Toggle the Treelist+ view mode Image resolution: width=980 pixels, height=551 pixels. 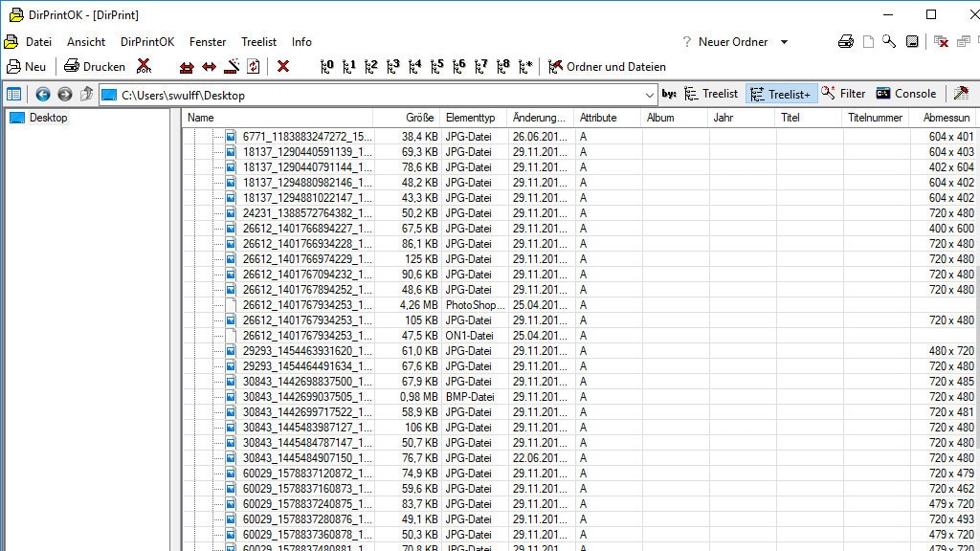781,94
